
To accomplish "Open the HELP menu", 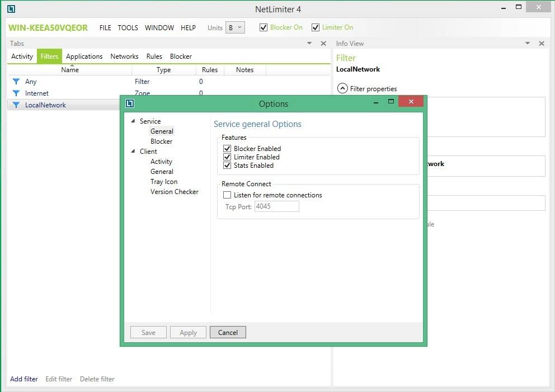I will 188,27.
